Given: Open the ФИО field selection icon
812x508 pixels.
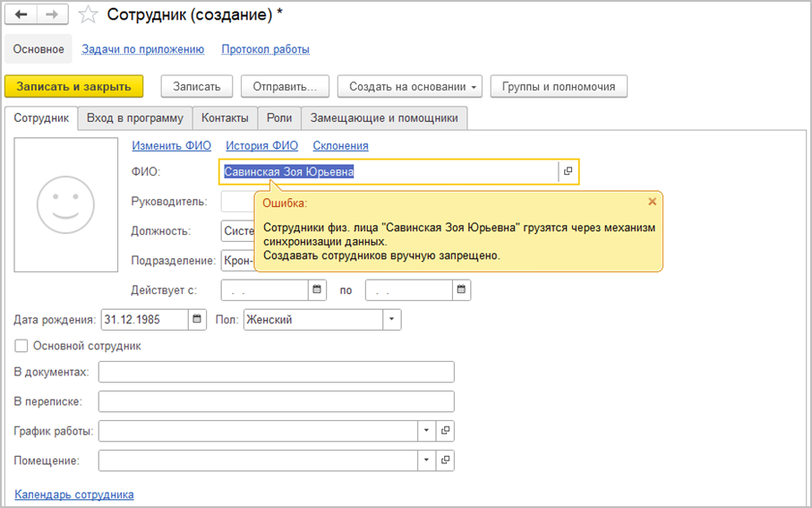Looking at the screenshot, I should point(568,172).
